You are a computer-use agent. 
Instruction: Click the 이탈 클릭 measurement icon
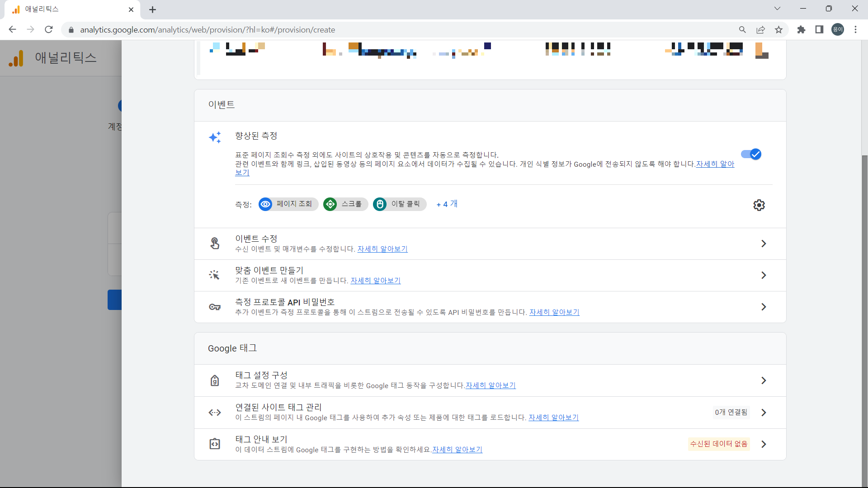click(380, 204)
